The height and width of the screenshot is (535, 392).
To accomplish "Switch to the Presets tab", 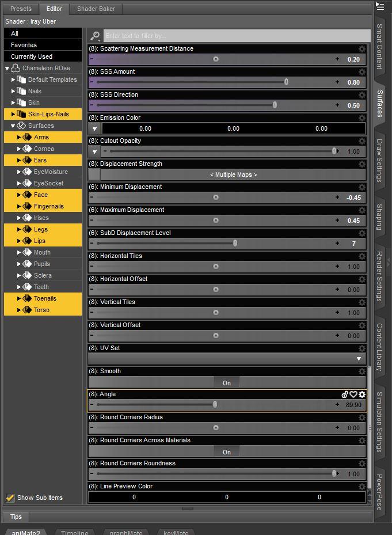I will pyautogui.click(x=21, y=9).
